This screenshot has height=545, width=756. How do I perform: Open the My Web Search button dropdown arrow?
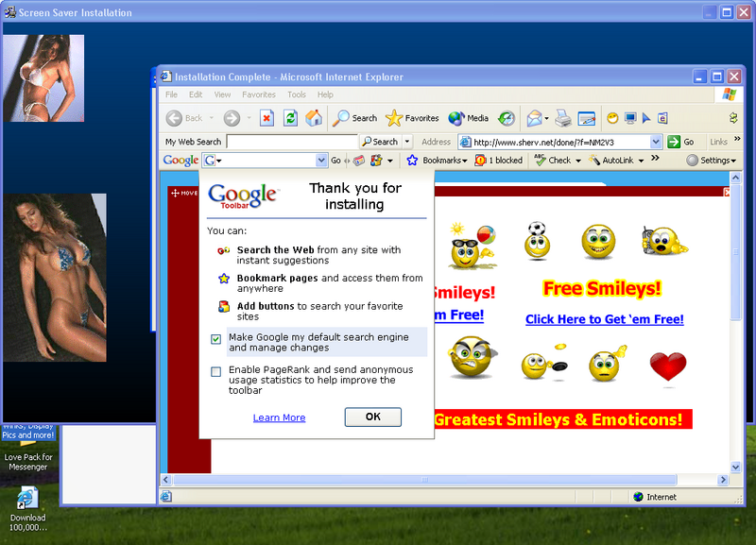[407, 142]
